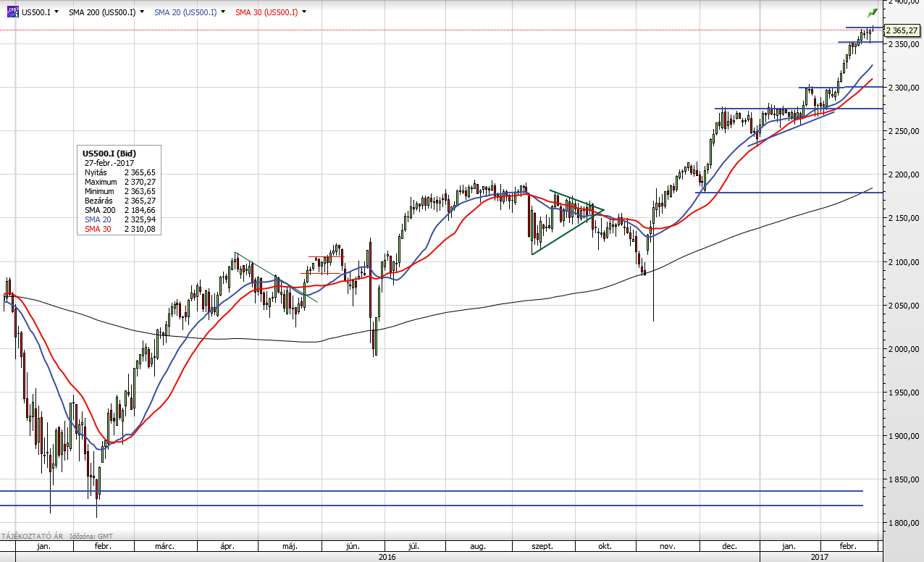
Task: Click the current price tag 2 365,27
Action: coord(902,30)
